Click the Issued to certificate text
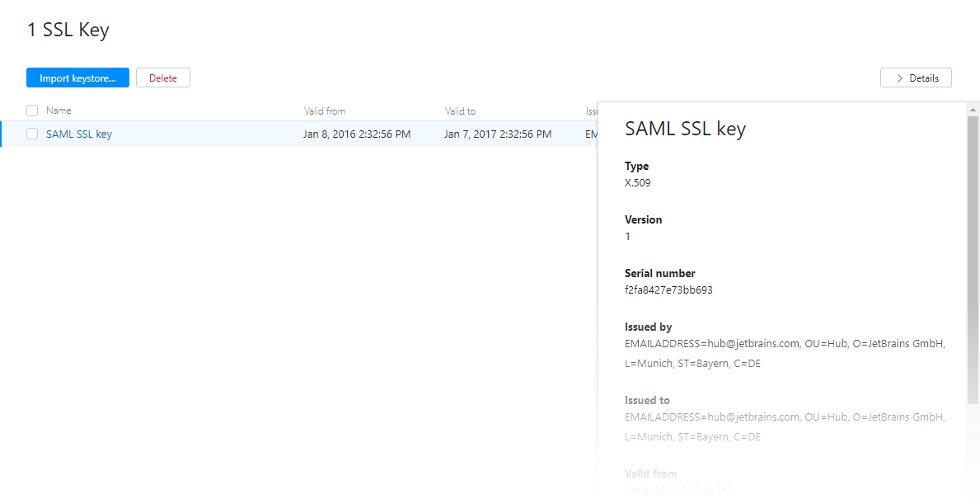 pos(784,426)
